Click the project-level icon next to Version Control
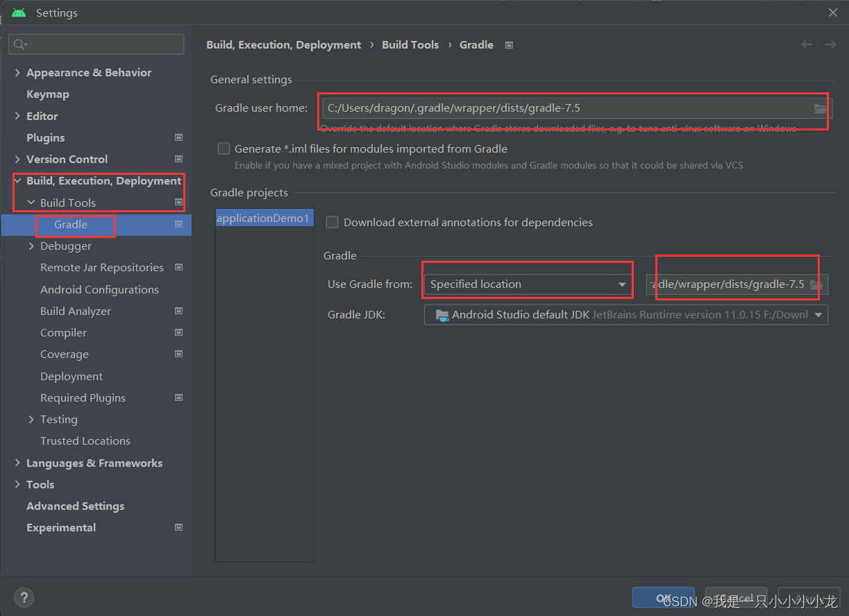The width and height of the screenshot is (849, 616). (178, 159)
